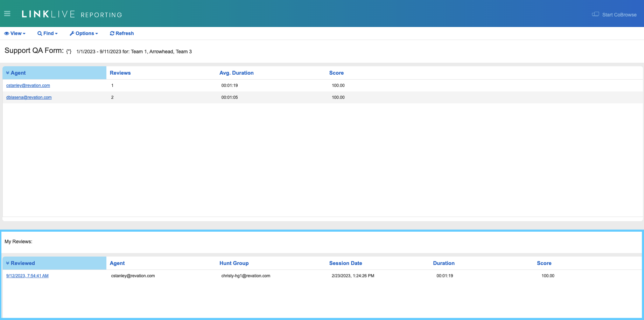Click the LinkLive Reporting logo
The height and width of the screenshot is (320, 644).
72,14
